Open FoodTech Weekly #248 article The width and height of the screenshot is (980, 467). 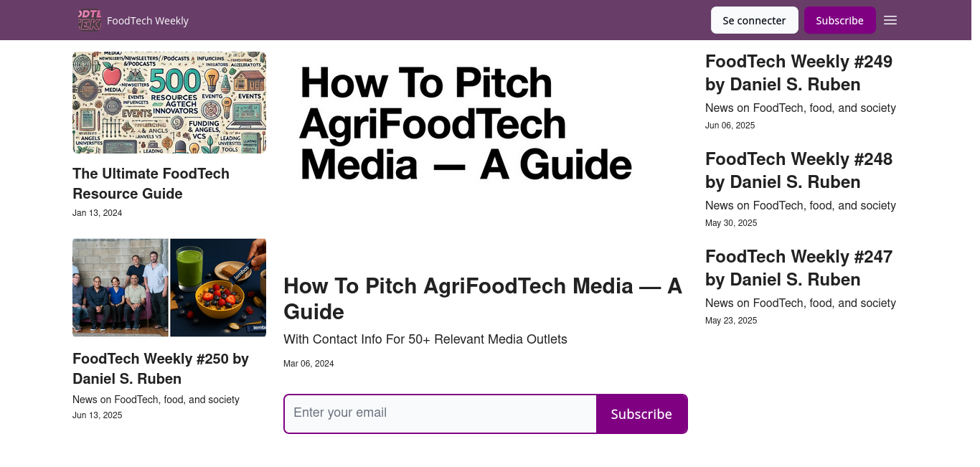tap(798, 171)
